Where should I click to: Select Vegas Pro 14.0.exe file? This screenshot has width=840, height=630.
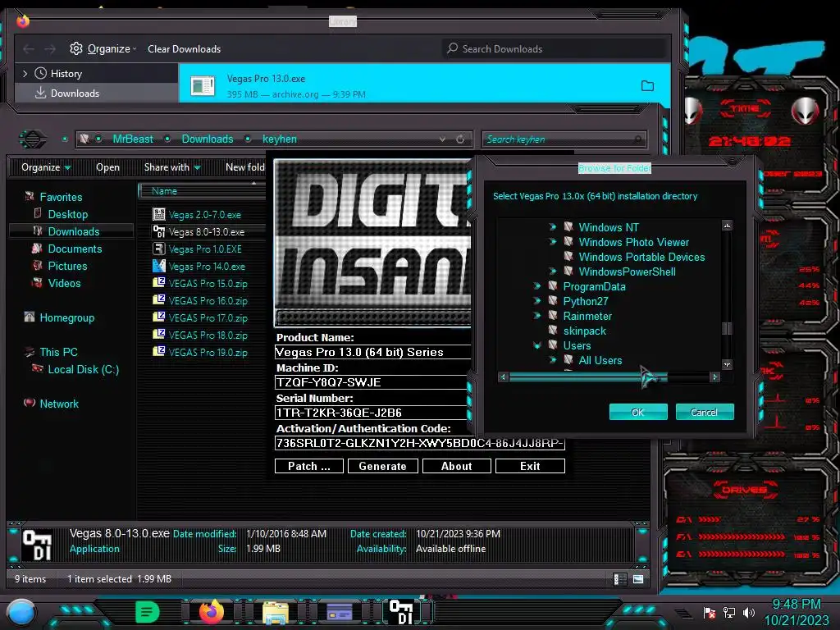point(207,267)
